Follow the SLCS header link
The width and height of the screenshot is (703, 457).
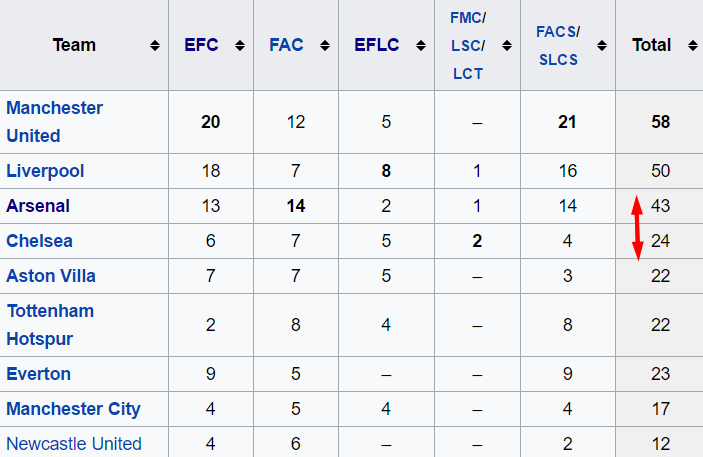pyautogui.click(x=558, y=59)
